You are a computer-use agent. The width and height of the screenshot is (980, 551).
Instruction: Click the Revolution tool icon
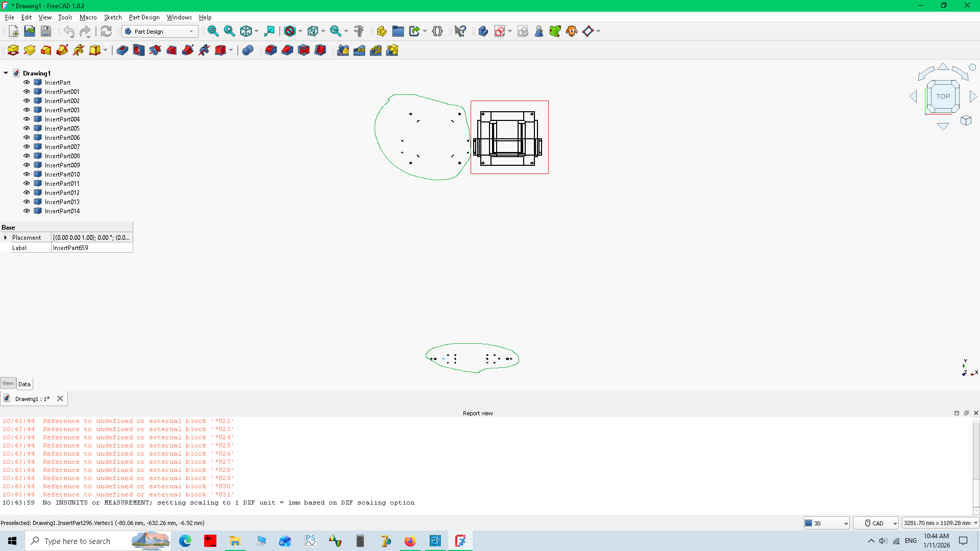click(29, 50)
